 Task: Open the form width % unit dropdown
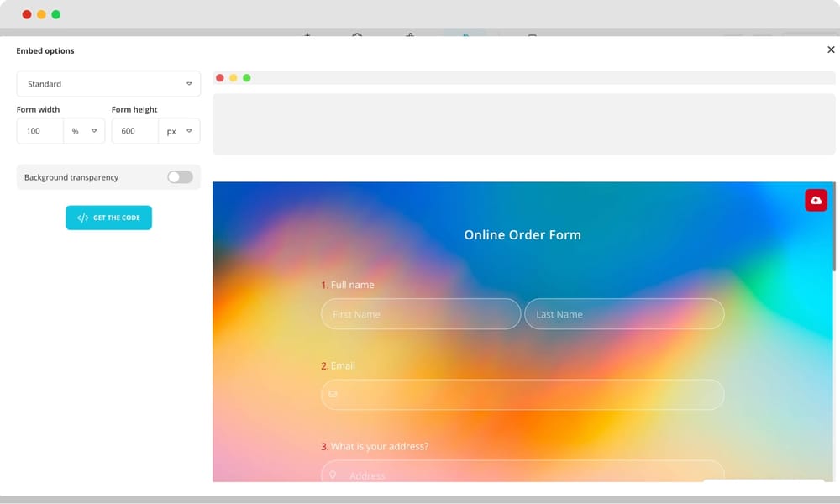click(85, 131)
